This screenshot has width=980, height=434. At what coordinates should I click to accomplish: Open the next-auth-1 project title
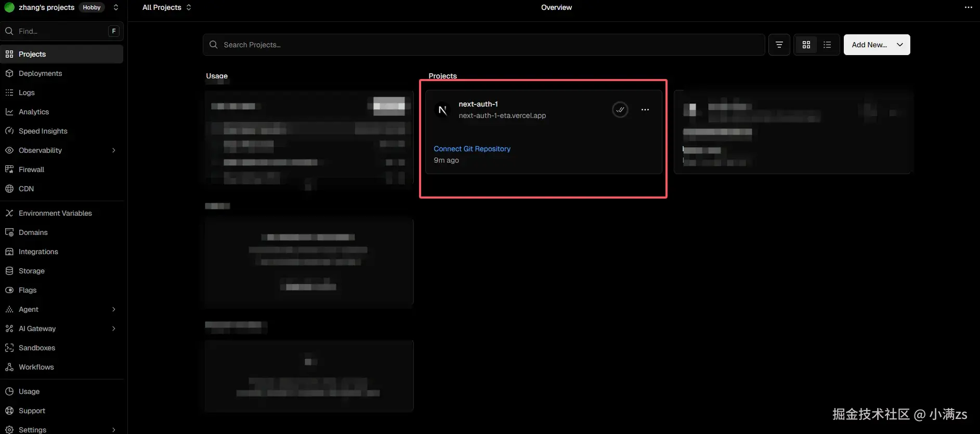pyautogui.click(x=478, y=104)
